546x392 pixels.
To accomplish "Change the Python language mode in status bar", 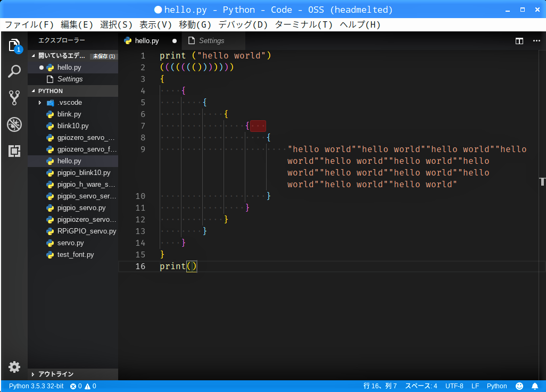I will 497,386.
